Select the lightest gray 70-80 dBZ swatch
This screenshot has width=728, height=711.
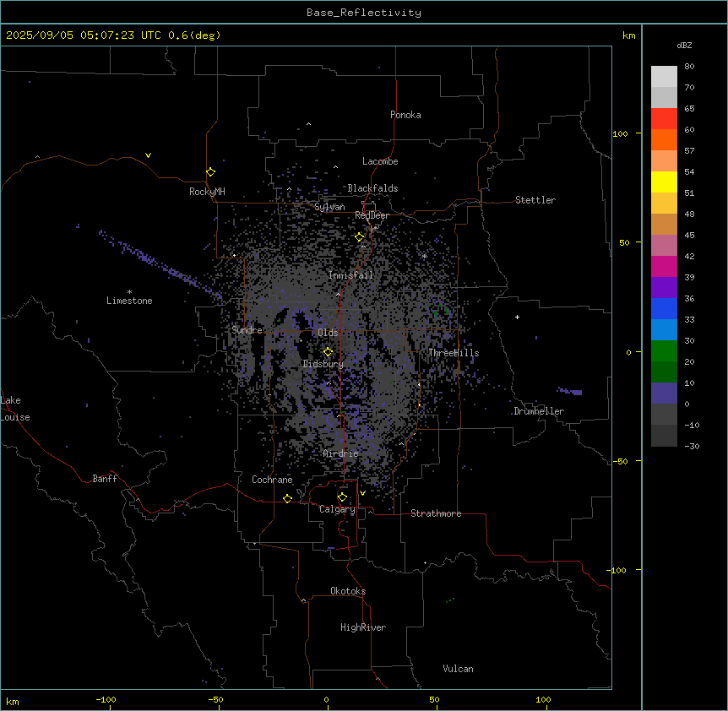(x=664, y=76)
